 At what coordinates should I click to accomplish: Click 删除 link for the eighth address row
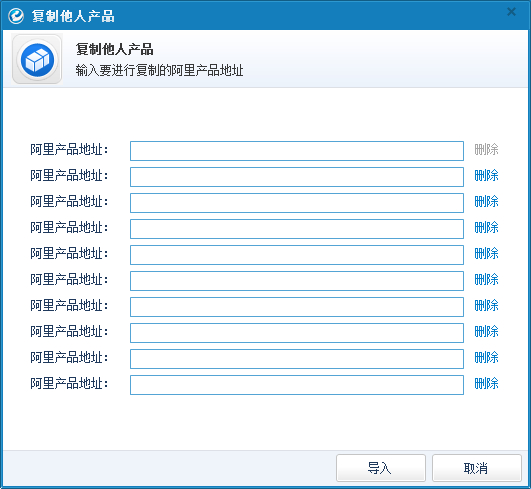coord(486,331)
